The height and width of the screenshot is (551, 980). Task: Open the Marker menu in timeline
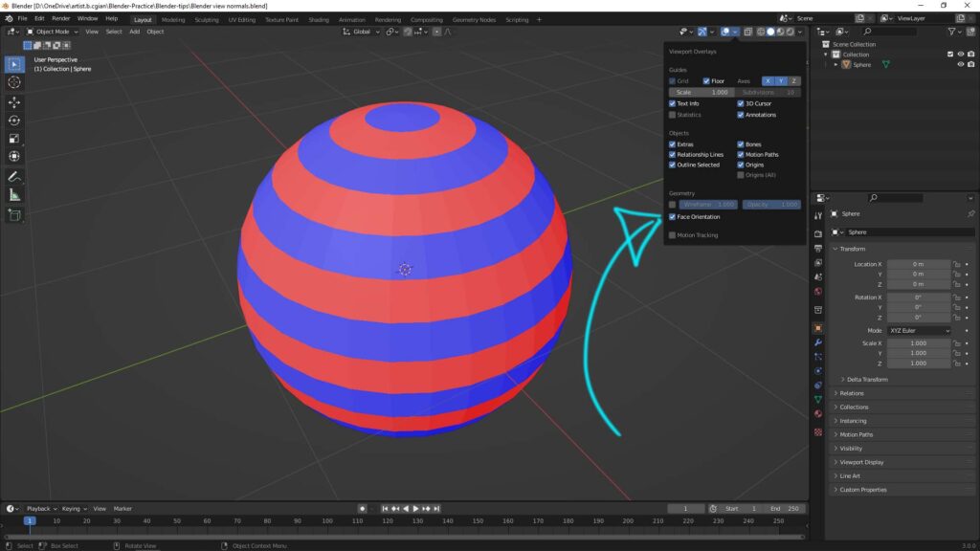(x=122, y=509)
